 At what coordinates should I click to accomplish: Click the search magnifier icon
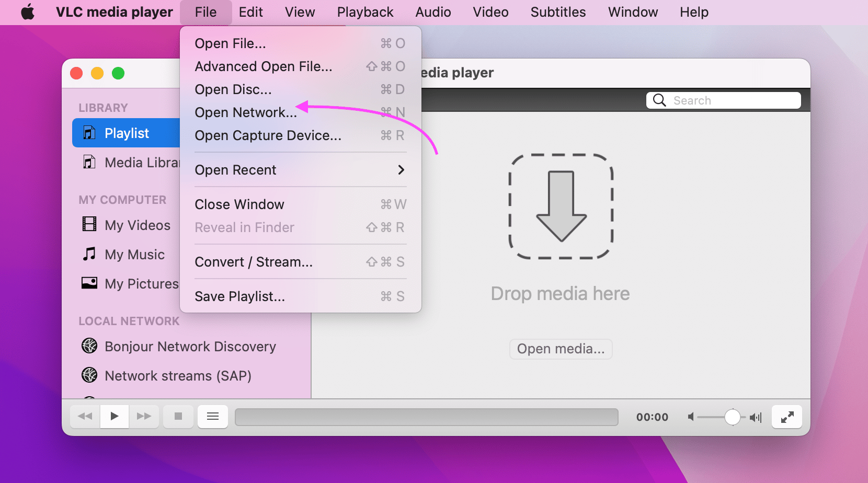(659, 100)
